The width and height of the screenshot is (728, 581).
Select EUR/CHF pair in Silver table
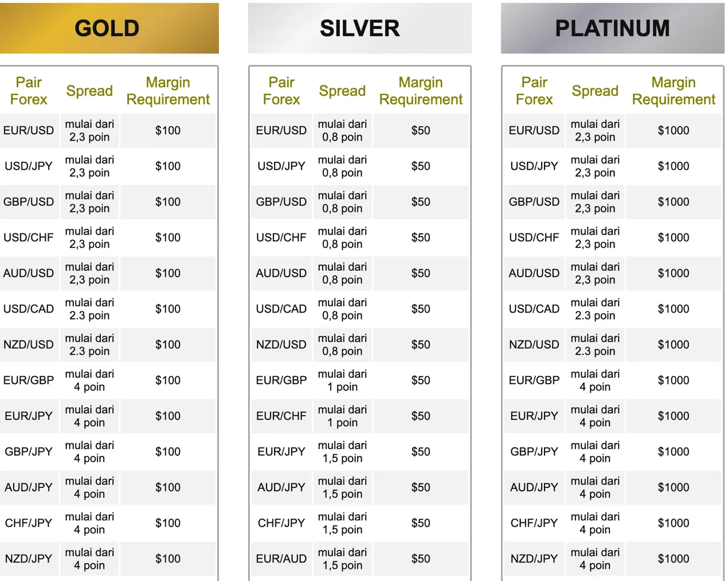(x=281, y=416)
